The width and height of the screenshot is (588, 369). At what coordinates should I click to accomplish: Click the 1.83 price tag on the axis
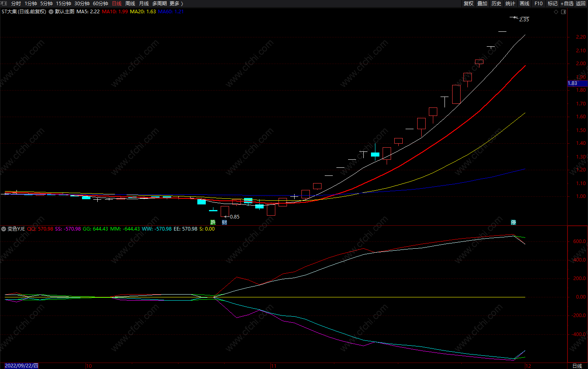pyautogui.click(x=577, y=83)
